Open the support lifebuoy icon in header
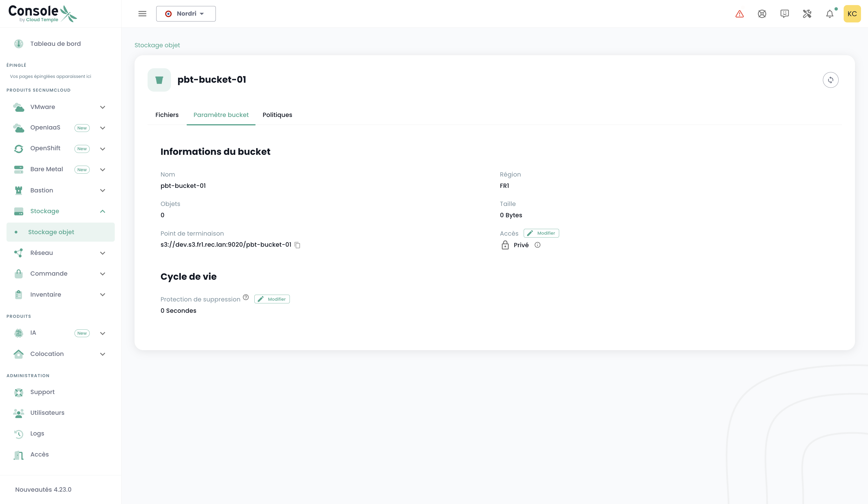This screenshot has width=868, height=504. tap(762, 14)
